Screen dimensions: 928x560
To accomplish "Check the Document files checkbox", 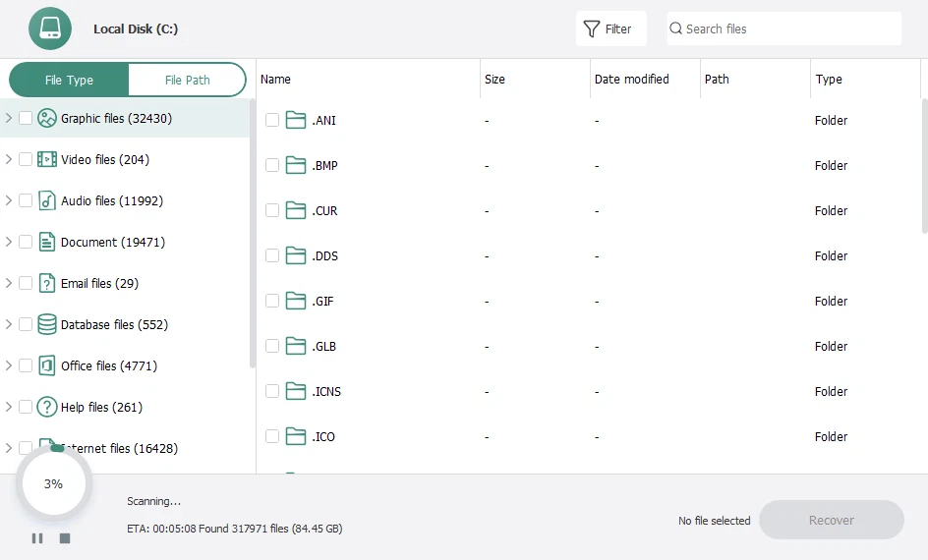I will (26, 242).
